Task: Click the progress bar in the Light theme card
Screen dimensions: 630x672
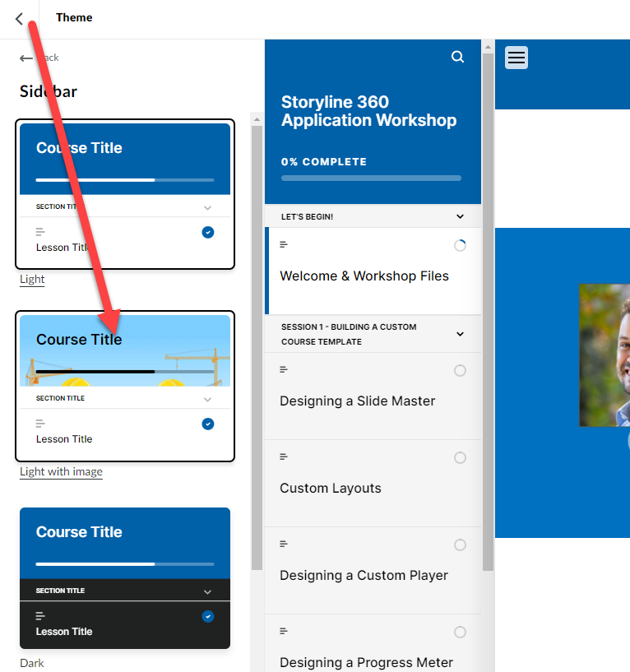Action: coord(125,180)
